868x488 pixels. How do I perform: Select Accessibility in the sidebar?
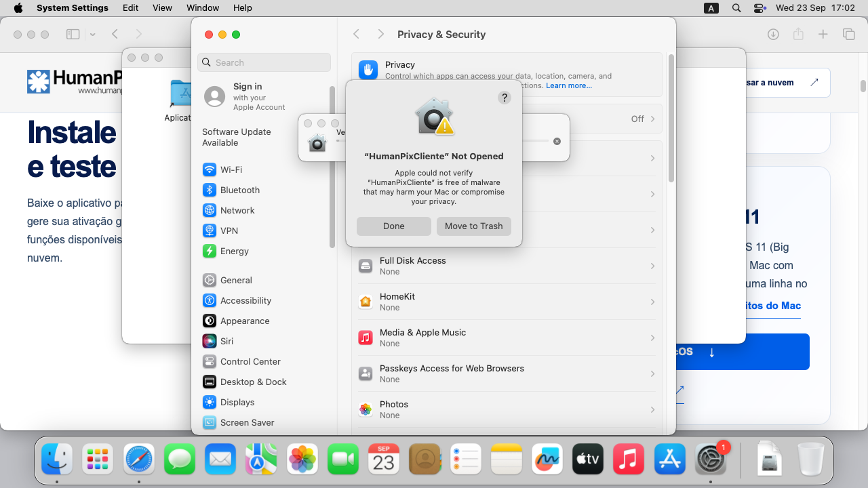coord(264,300)
